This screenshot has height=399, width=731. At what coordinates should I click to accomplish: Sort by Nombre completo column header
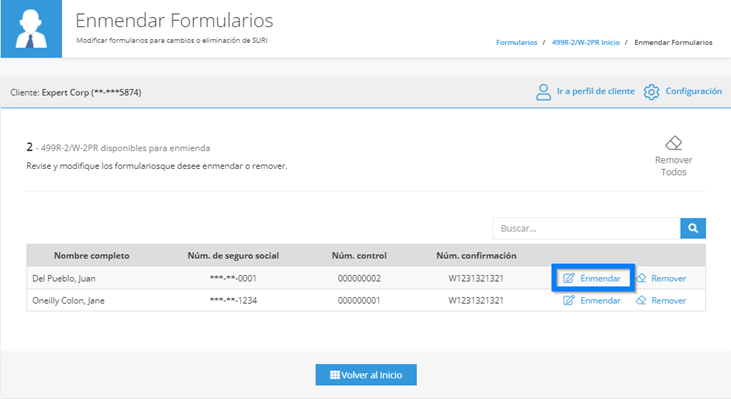[92, 255]
